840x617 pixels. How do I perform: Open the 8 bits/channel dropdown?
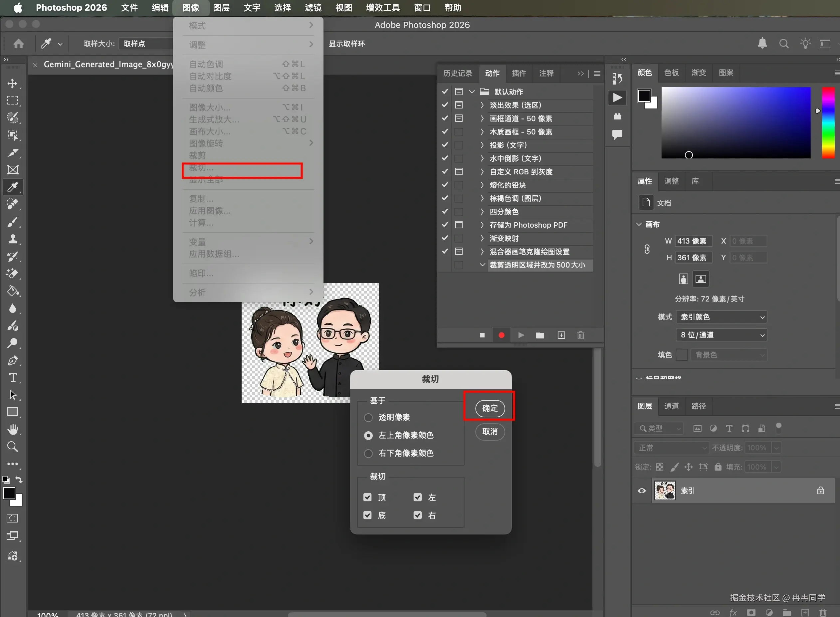(x=721, y=335)
